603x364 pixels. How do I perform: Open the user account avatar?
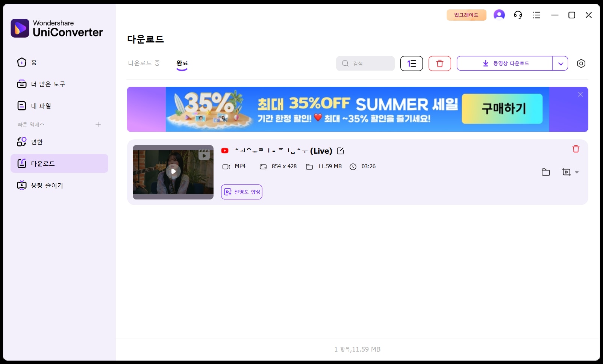(499, 15)
